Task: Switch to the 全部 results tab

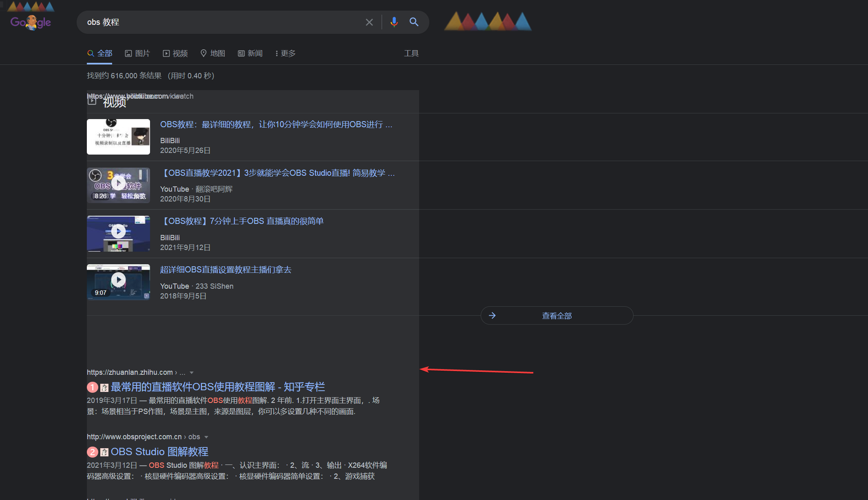Action: [100, 53]
